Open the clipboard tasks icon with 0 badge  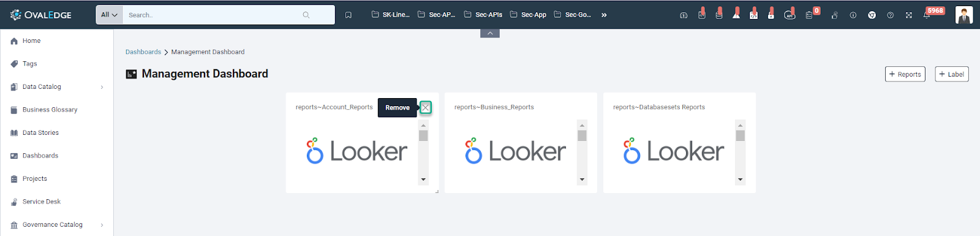tap(810, 15)
